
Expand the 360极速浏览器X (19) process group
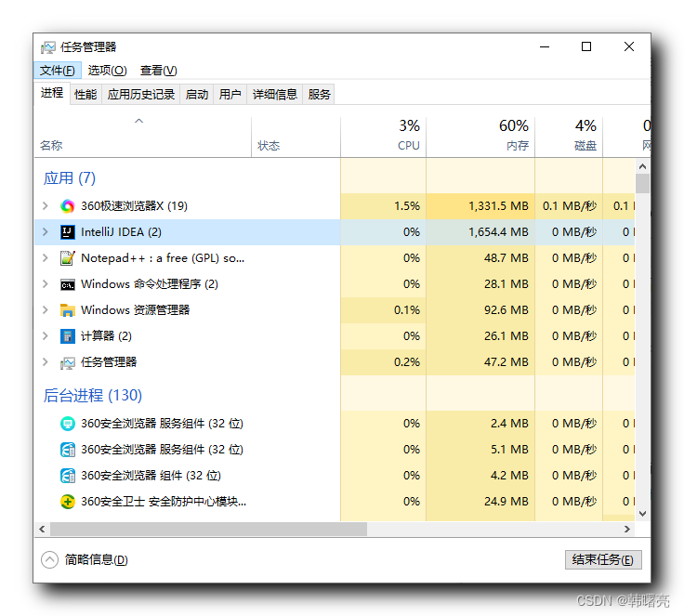(45, 206)
